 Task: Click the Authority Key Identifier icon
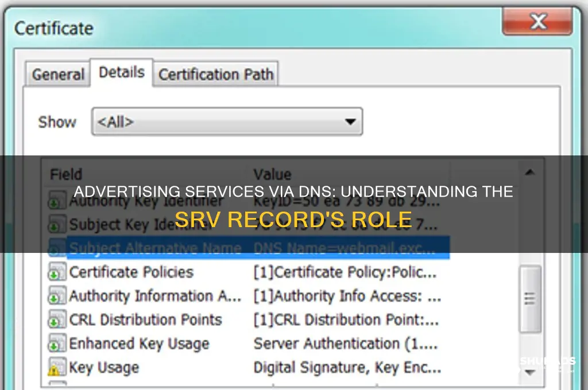click(57, 200)
